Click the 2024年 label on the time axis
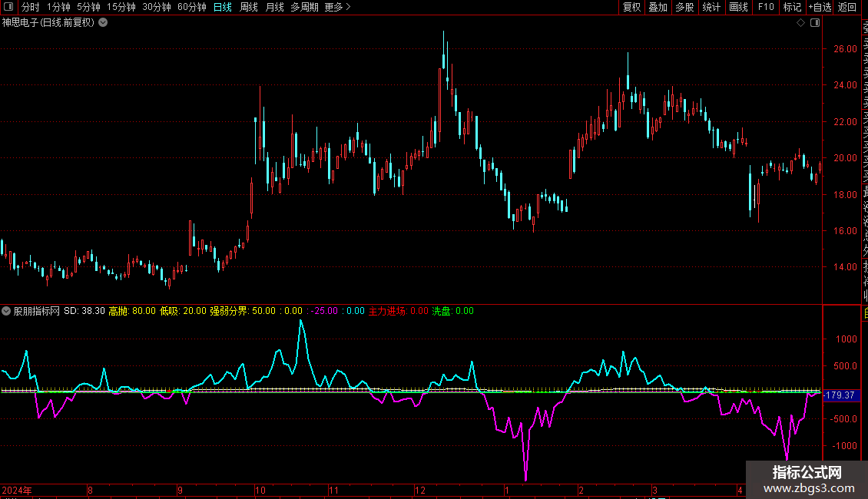 (17, 490)
